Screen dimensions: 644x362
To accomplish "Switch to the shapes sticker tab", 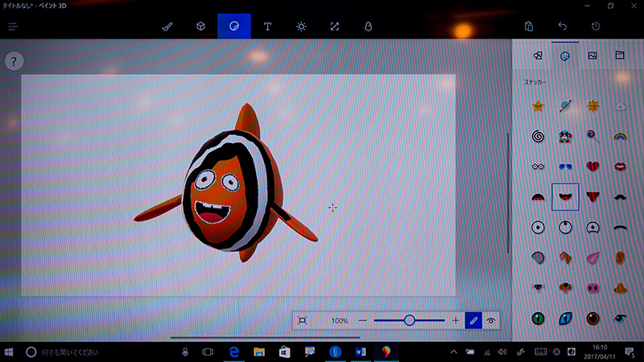I will coord(538,56).
